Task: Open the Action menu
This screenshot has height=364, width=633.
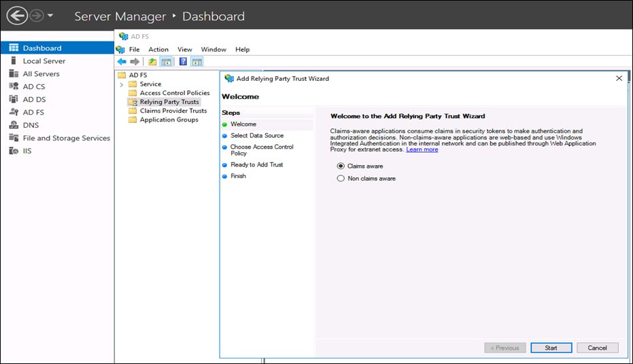Action: point(158,50)
